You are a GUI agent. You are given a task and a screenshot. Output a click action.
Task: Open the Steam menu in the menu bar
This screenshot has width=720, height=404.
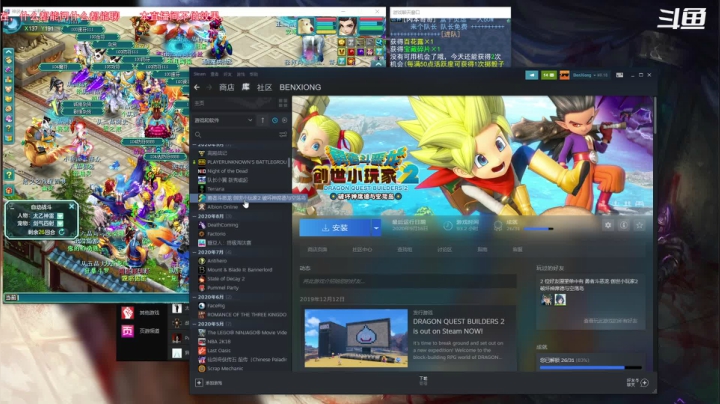(x=200, y=74)
